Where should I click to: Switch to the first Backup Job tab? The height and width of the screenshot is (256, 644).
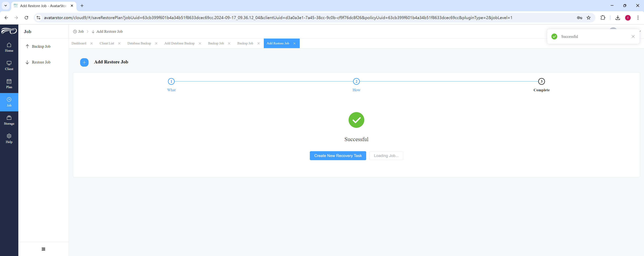pyautogui.click(x=216, y=43)
